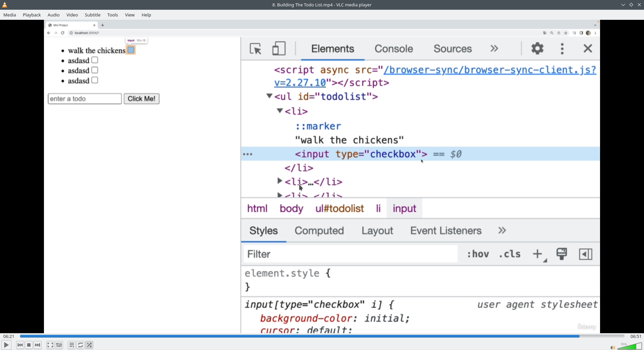Screen dimensions: 644x350
Task: Show more DevTools tabs after Sources
Action: 494,49
